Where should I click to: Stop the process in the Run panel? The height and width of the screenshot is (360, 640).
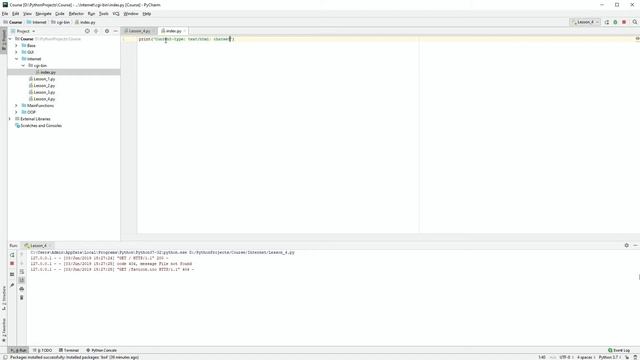[x=12, y=264]
